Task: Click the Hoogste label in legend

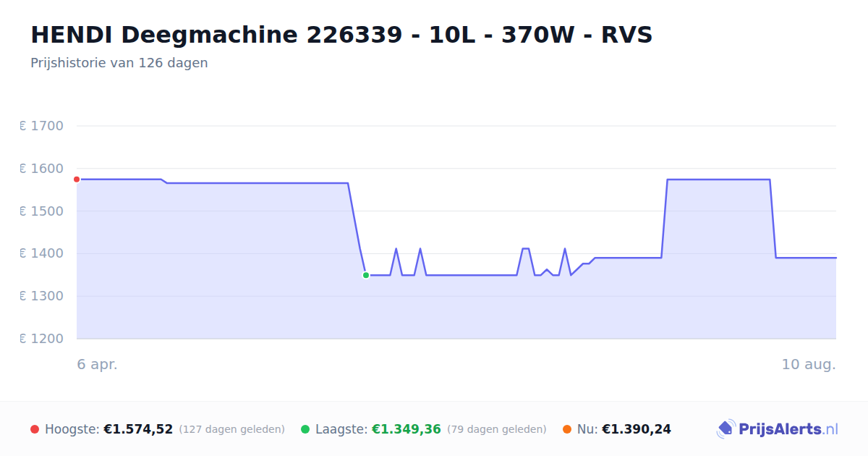Action: pos(72,429)
